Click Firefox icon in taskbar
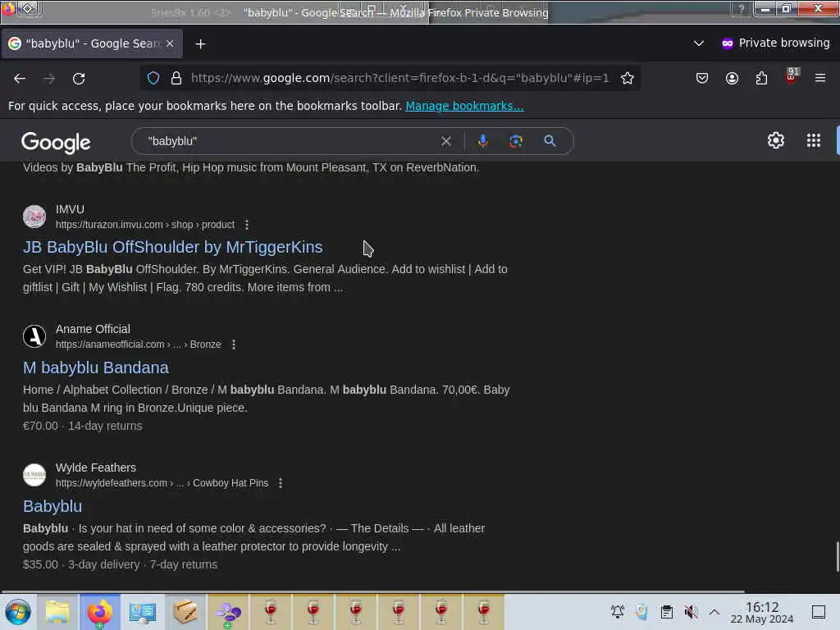The image size is (840, 630). [100, 612]
